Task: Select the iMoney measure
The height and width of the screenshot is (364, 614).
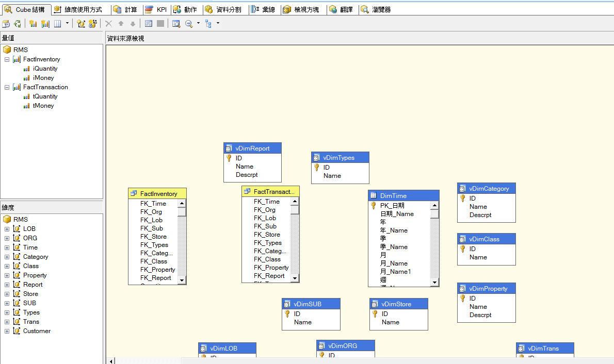Action: pos(43,78)
